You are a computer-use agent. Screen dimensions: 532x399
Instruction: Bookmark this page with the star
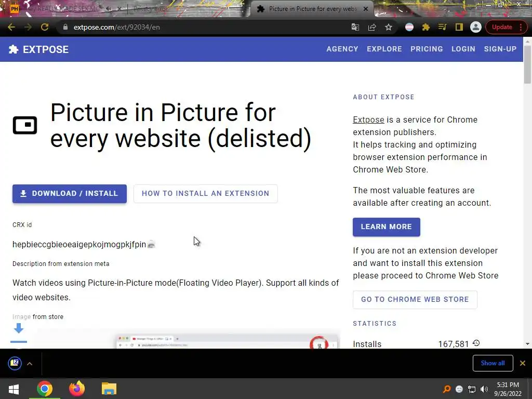point(389,27)
